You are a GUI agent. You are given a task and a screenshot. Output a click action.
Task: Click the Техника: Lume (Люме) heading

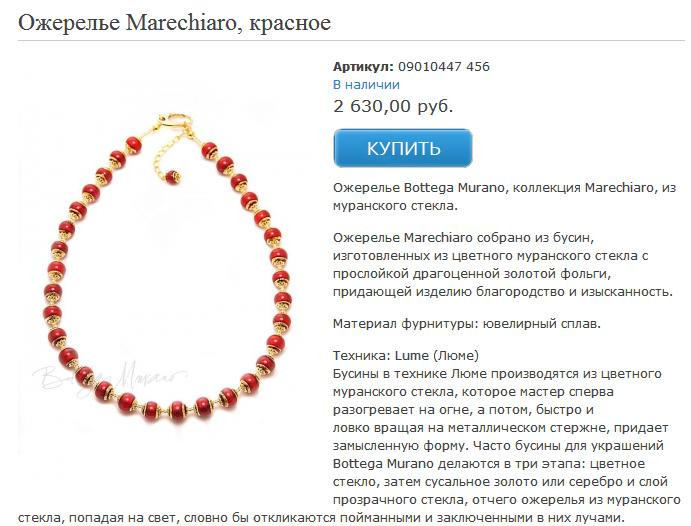406,356
